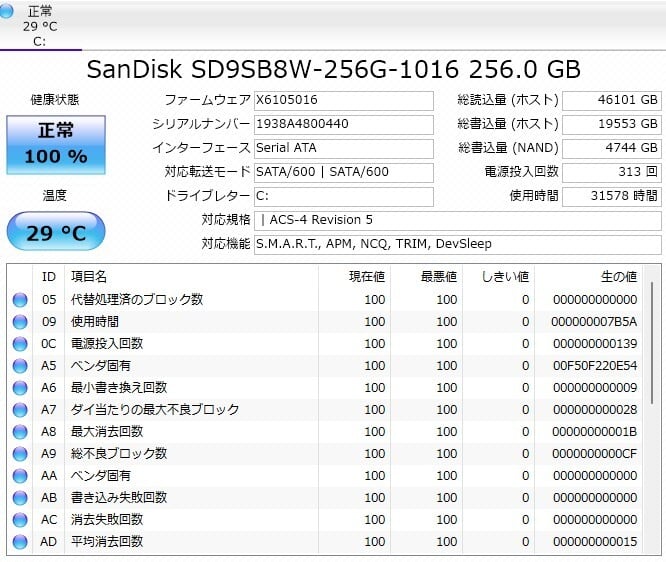The image size is (666, 562).
Task: Click status orb for row AB 書き込み失敗回数
Action: [x=20, y=498]
